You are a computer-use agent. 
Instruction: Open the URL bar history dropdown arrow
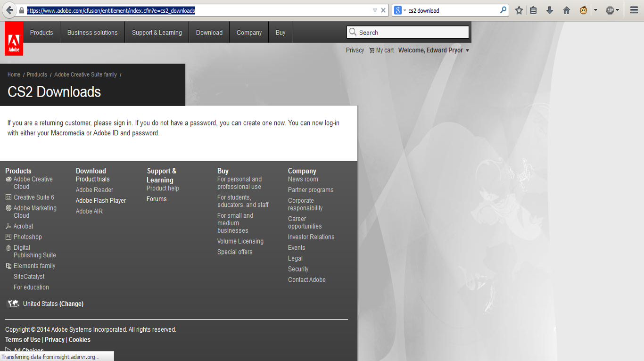pyautogui.click(x=375, y=10)
